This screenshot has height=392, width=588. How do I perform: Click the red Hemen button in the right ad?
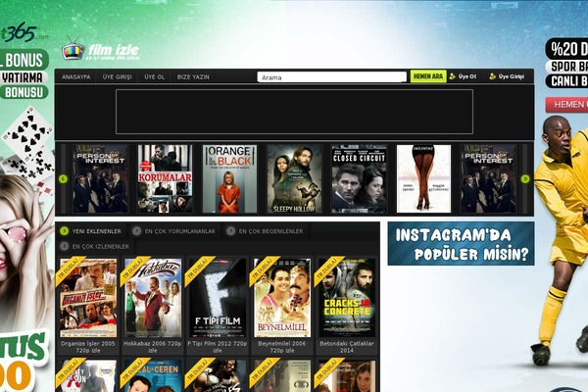click(x=567, y=104)
